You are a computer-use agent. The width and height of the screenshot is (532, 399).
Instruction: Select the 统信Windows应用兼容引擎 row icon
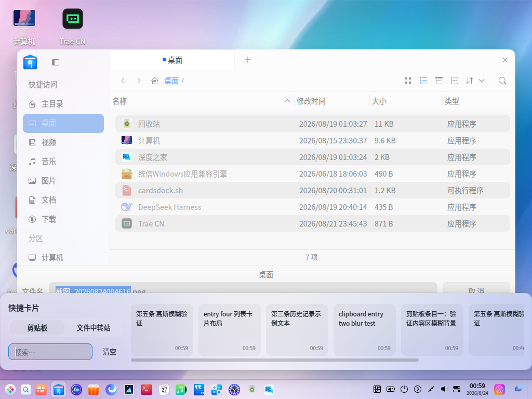pyautogui.click(x=127, y=174)
